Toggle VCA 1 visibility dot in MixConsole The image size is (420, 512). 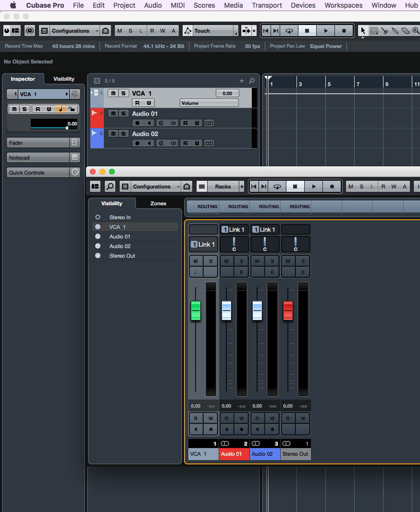[x=98, y=226]
